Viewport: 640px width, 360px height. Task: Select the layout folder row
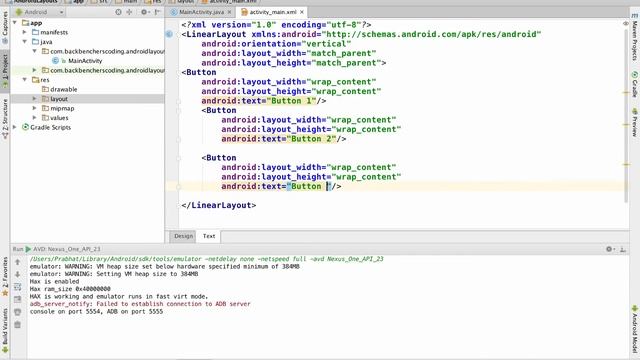[87, 99]
